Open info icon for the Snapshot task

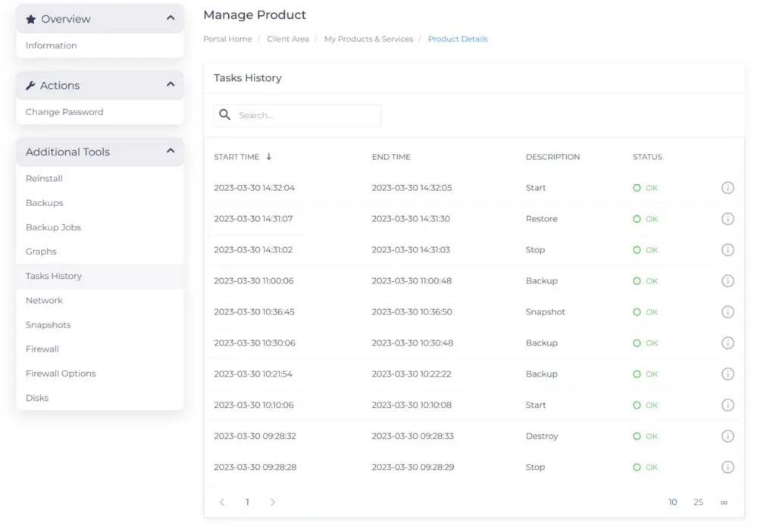[727, 312]
